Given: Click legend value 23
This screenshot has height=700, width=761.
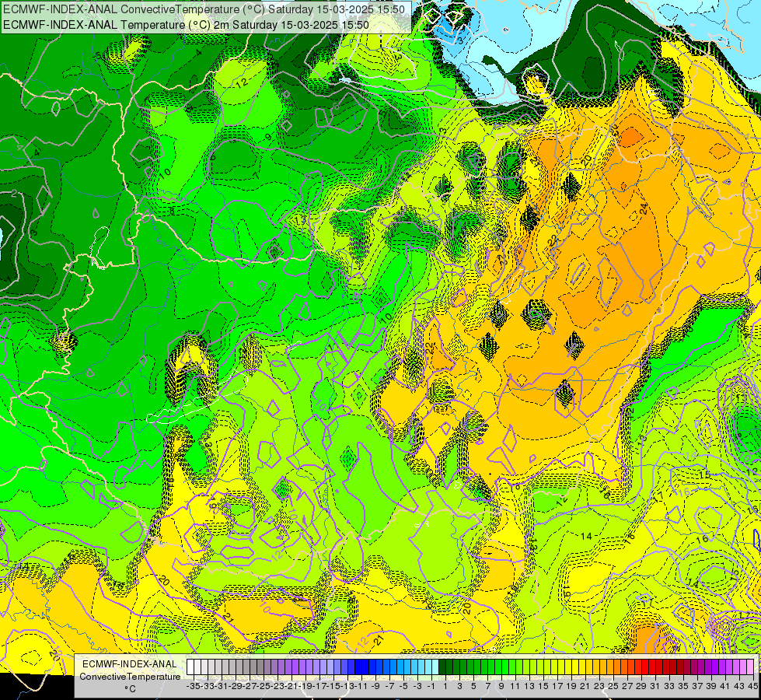Looking at the screenshot, I should tap(599, 686).
